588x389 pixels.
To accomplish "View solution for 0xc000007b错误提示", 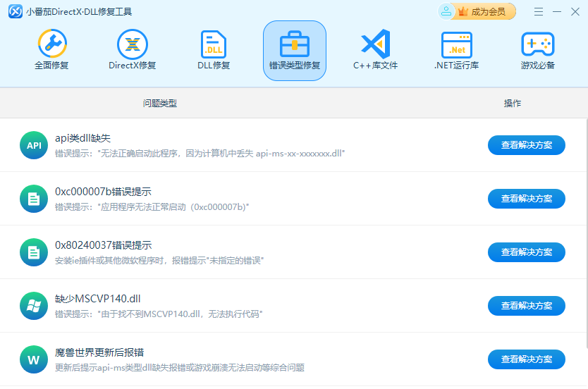I will pyautogui.click(x=526, y=199).
